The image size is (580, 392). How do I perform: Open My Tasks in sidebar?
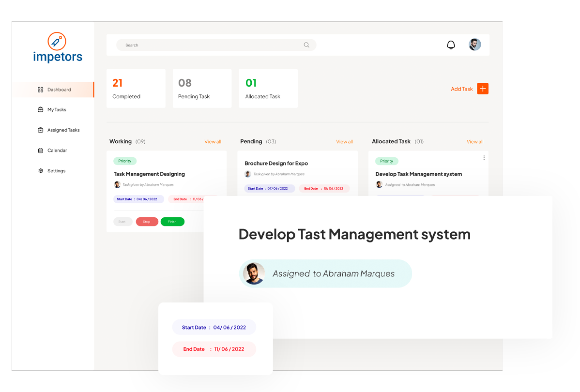[x=56, y=110]
